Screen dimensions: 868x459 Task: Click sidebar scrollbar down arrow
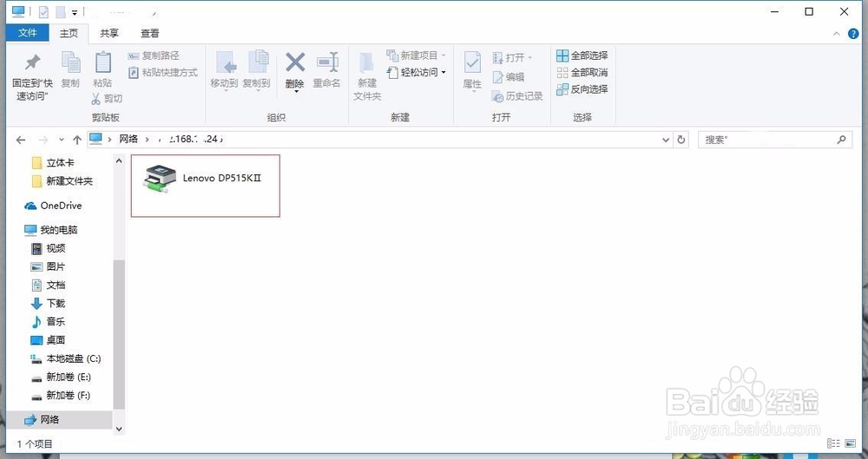point(118,429)
